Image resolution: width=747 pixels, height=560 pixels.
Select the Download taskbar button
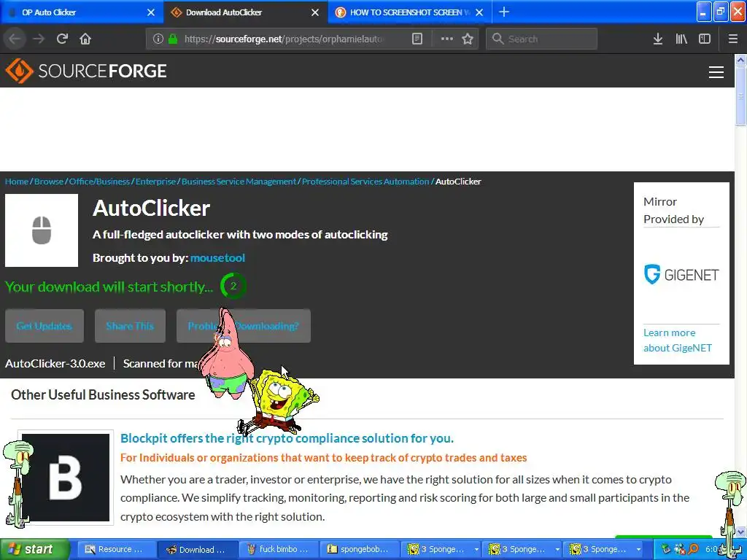pos(198,549)
